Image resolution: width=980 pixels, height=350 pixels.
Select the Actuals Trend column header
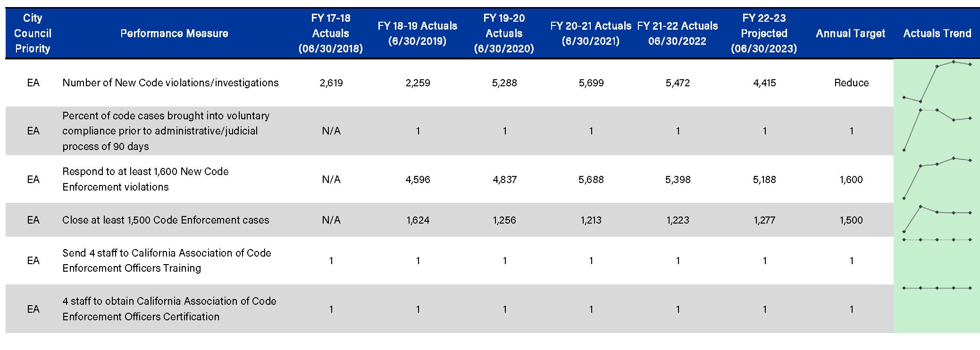[x=937, y=33]
